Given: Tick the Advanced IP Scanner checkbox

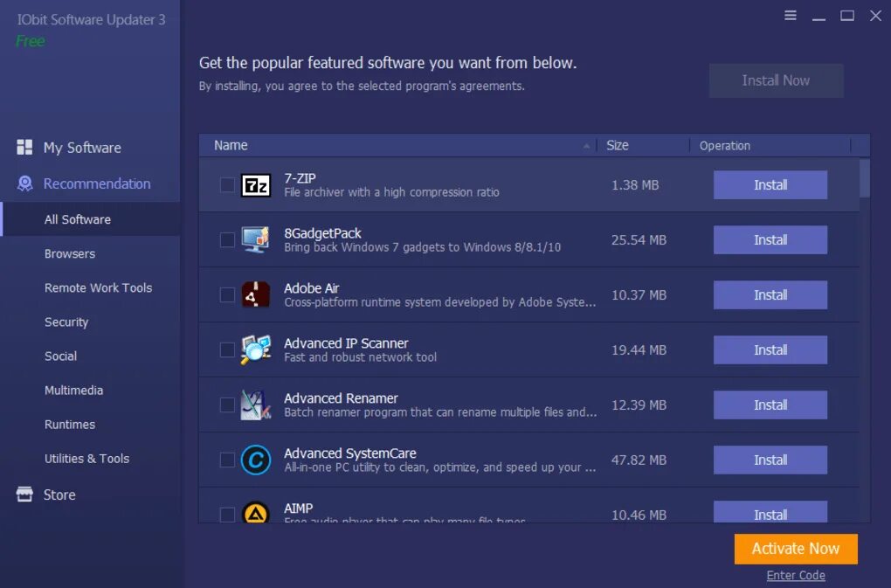Looking at the screenshot, I should coord(227,350).
